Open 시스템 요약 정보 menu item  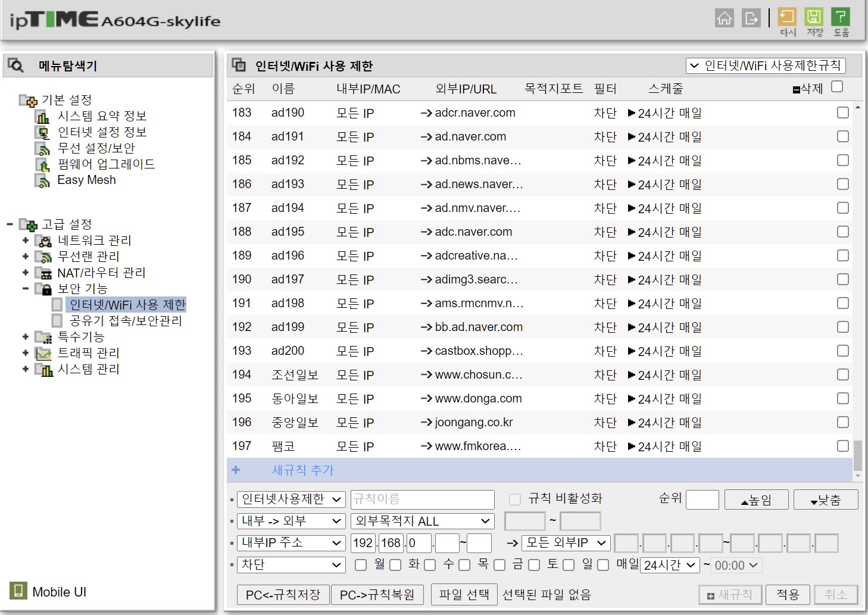coord(102,116)
